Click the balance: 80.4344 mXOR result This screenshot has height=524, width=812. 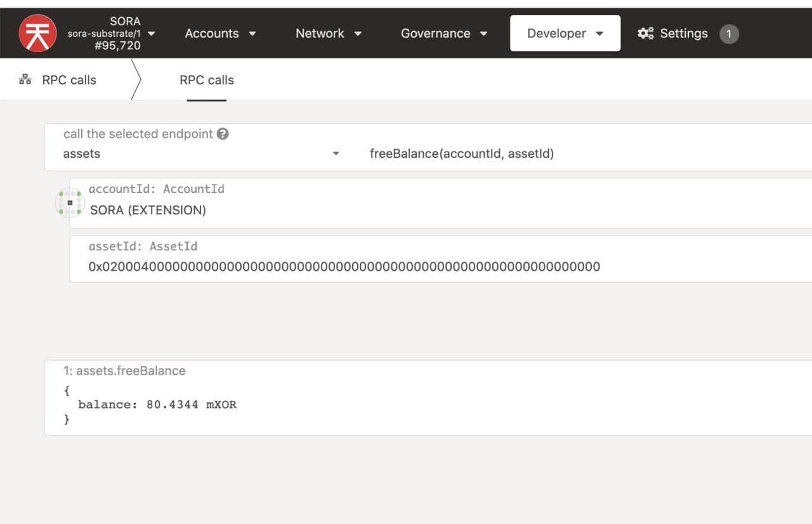tap(157, 404)
